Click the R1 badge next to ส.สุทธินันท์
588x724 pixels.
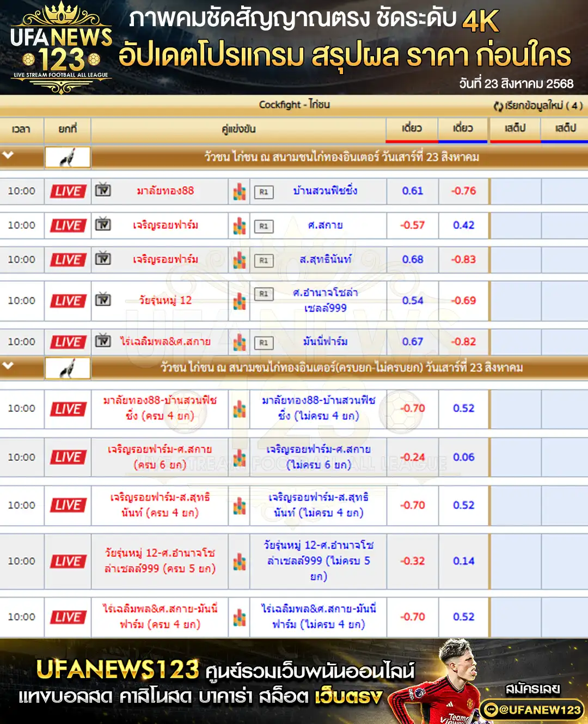[264, 260]
